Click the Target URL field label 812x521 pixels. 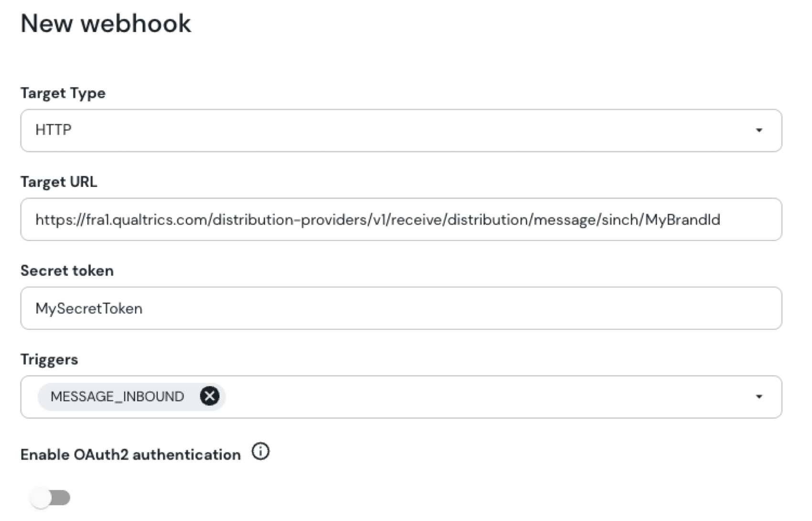click(x=58, y=182)
